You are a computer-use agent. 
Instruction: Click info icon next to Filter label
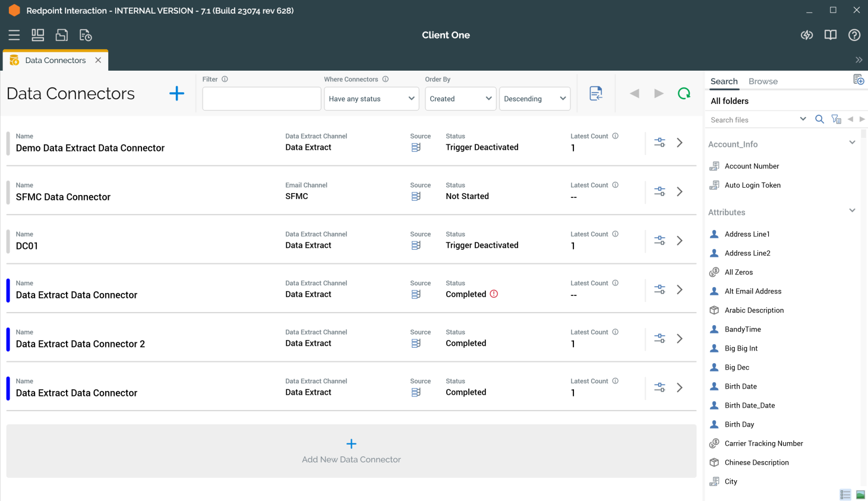[225, 79]
